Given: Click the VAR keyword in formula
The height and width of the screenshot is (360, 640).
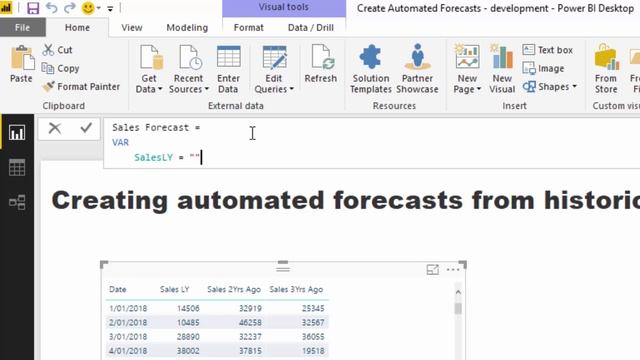Looking at the screenshot, I should [x=120, y=142].
